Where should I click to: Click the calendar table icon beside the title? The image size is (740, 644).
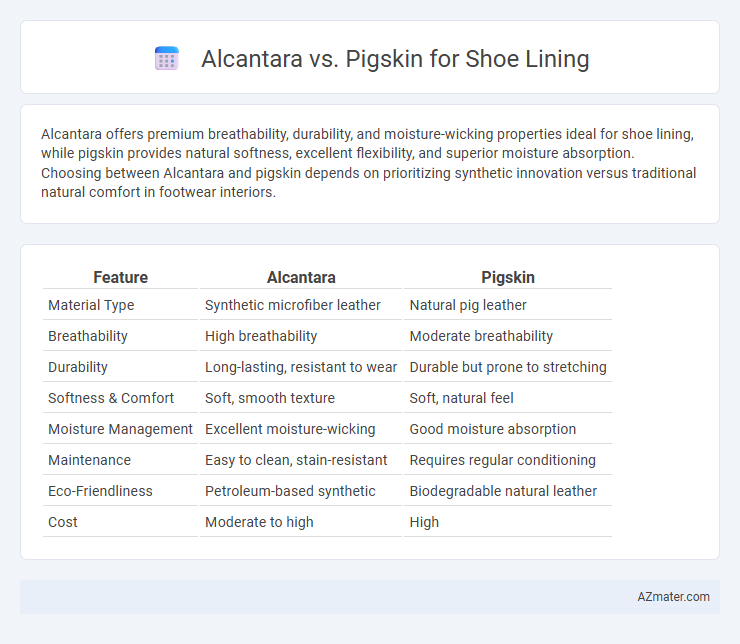167,59
